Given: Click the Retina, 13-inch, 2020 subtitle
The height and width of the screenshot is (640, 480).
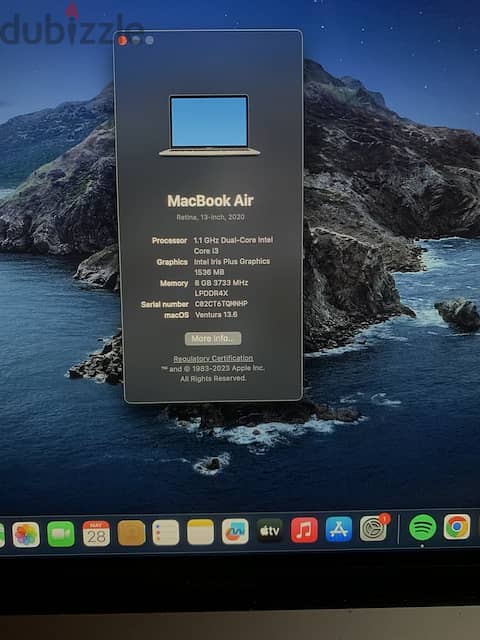Looking at the screenshot, I should 210,217.
